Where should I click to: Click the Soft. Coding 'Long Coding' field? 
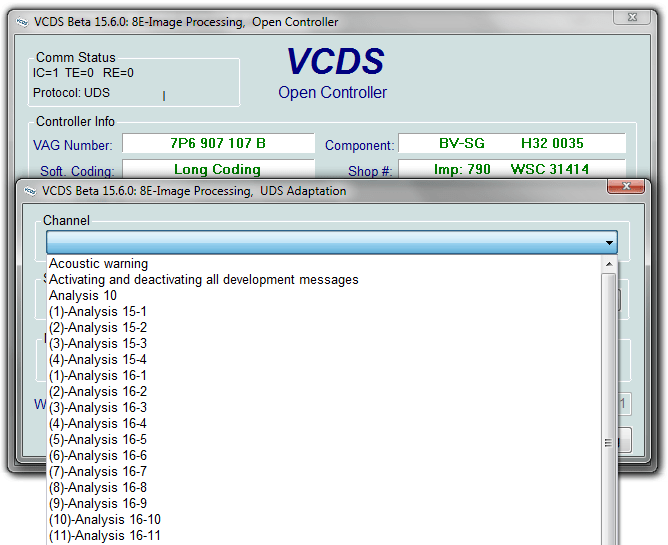[x=218, y=169]
